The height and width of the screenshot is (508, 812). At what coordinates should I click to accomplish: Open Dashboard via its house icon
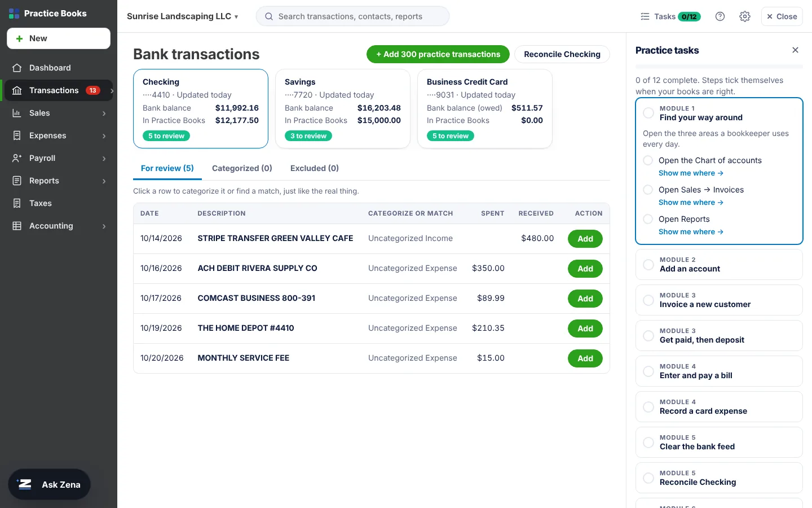pyautogui.click(x=17, y=68)
